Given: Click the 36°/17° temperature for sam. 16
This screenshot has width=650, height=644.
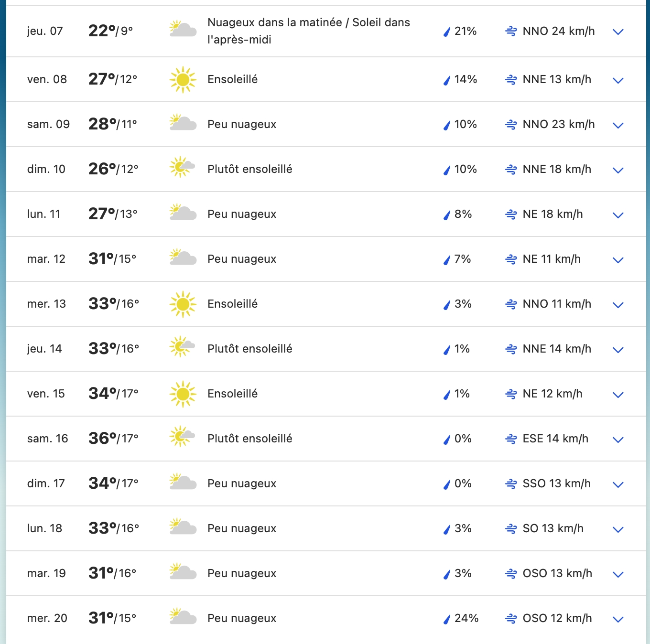Looking at the screenshot, I should (113, 438).
